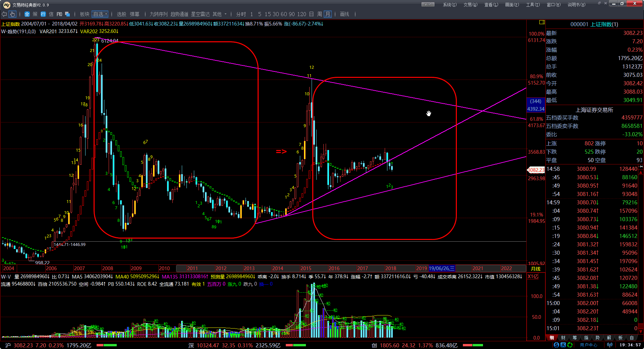Viewport: 644px width, 349px height.
Task: Click the 九转序列 indicator in toolbar
Action: click(158, 14)
